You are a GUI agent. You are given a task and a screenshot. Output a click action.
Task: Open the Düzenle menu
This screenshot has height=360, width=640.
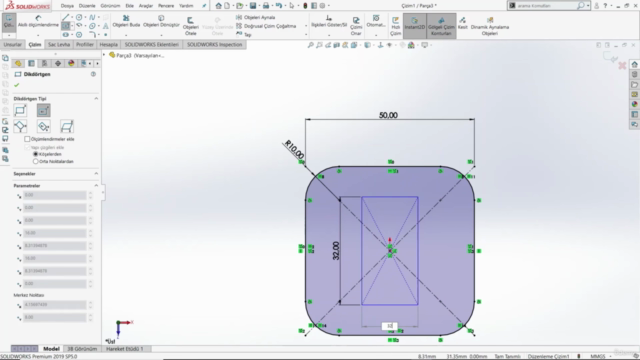pos(87,6)
